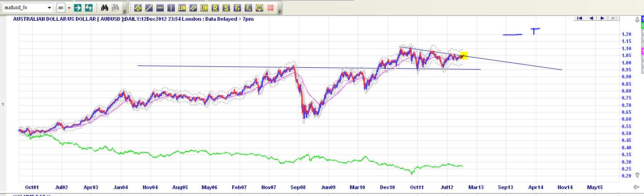Screen dimensions: 644x196
Task: Click the blue indicator tag at scale top
Action: pyautogui.click(x=643, y=19)
